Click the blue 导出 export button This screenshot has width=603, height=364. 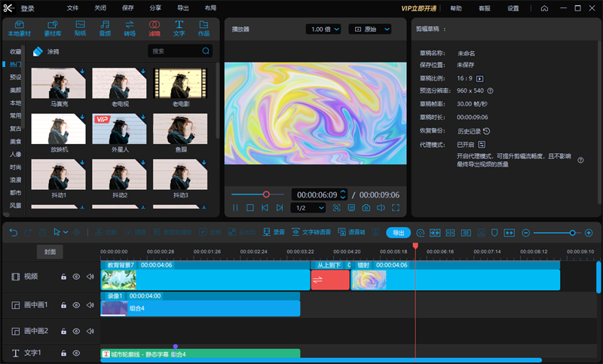tap(399, 232)
